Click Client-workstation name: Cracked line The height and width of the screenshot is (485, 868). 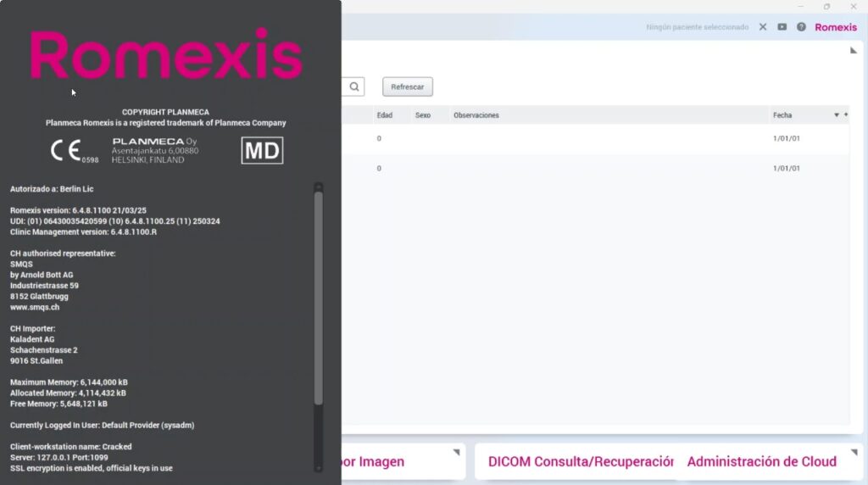pos(71,446)
